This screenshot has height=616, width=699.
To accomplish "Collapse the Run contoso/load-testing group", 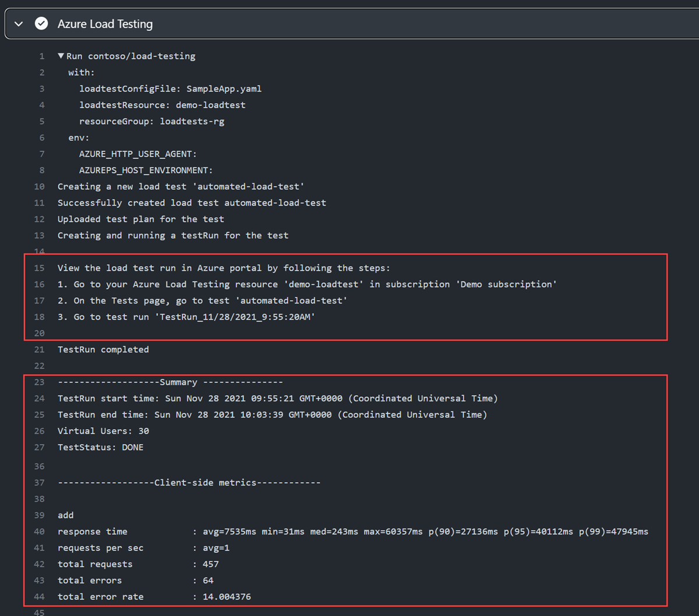I will tap(61, 55).
